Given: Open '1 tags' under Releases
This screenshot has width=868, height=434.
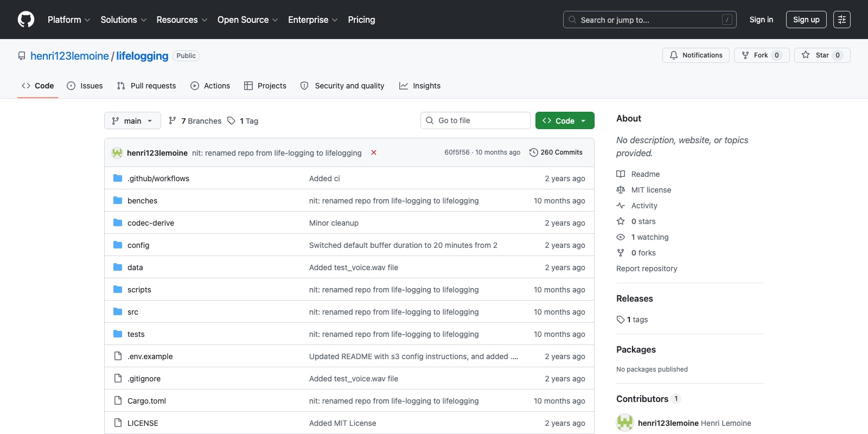Looking at the screenshot, I should pos(632,320).
